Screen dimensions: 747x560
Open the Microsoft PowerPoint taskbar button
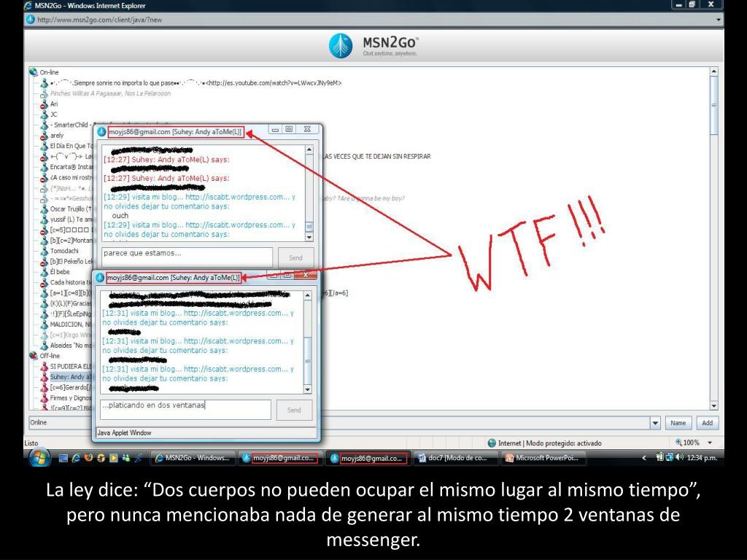click(x=543, y=458)
